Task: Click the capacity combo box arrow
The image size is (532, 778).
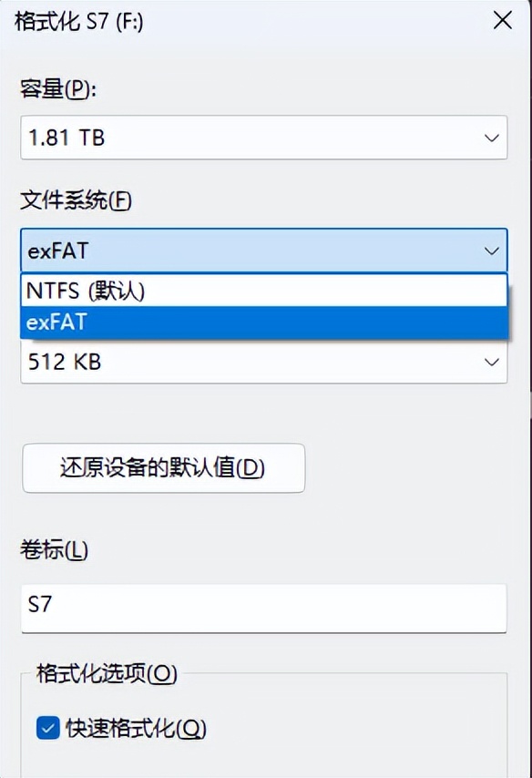Action: click(492, 138)
